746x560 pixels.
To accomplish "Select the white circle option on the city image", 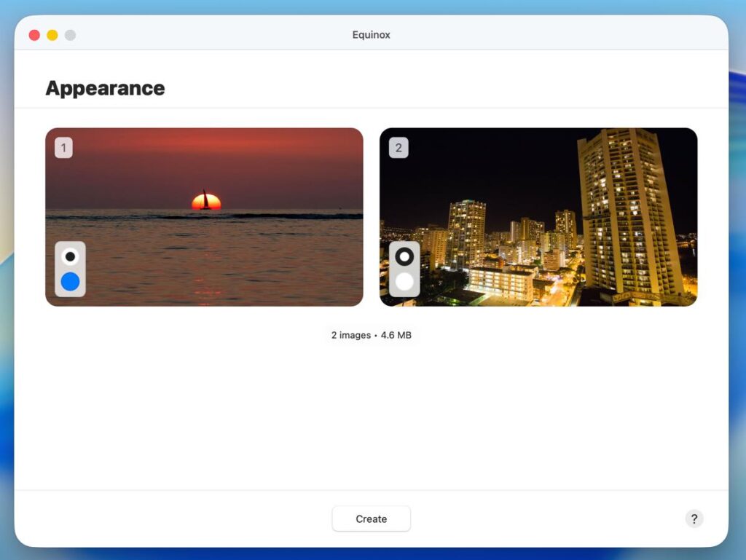I will pyautogui.click(x=404, y=282).
